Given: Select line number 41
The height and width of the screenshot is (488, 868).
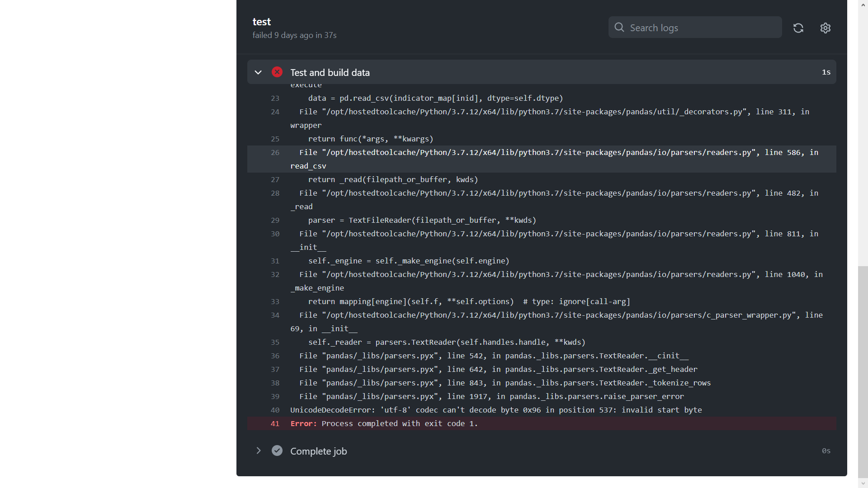Looking at the screenshot, I should [x=275, y=423].
